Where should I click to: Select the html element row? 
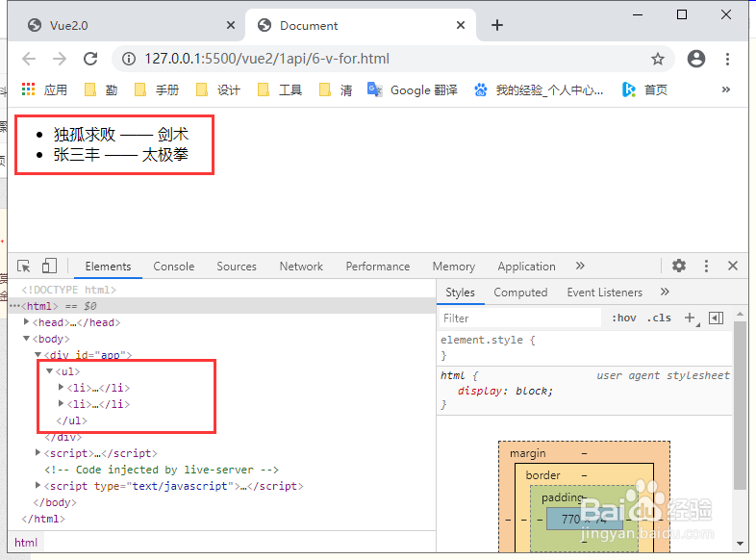pyautogui.click(x=222, y=306)
